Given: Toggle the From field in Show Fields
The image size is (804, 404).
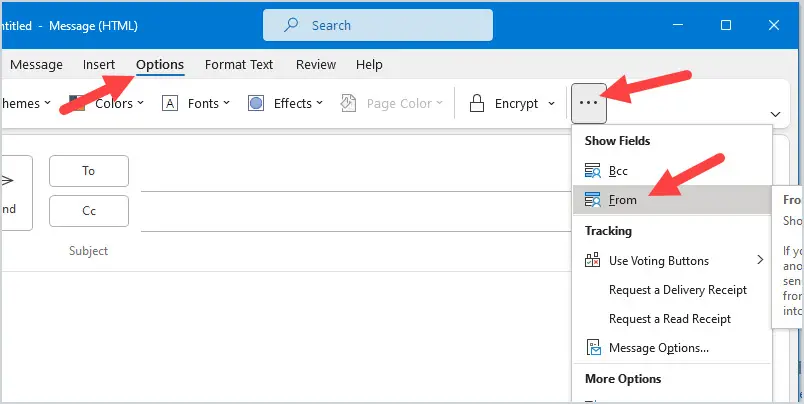Looking at the screenshot, I should [622, 200].
